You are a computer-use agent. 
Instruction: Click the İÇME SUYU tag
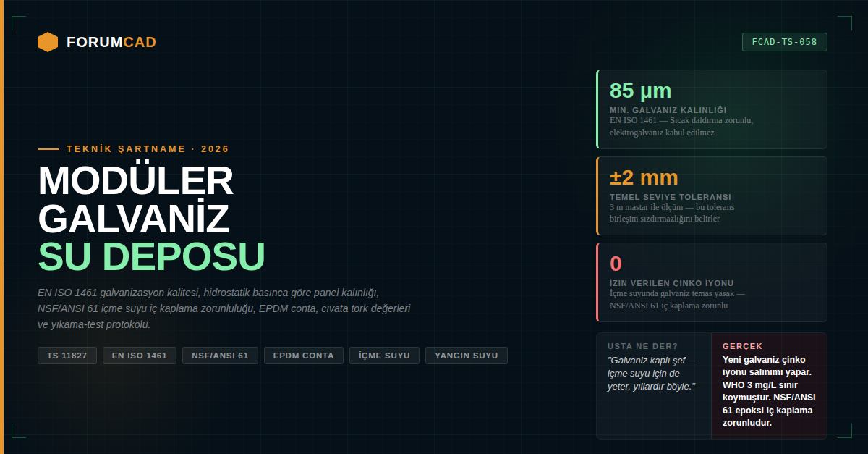384,356
